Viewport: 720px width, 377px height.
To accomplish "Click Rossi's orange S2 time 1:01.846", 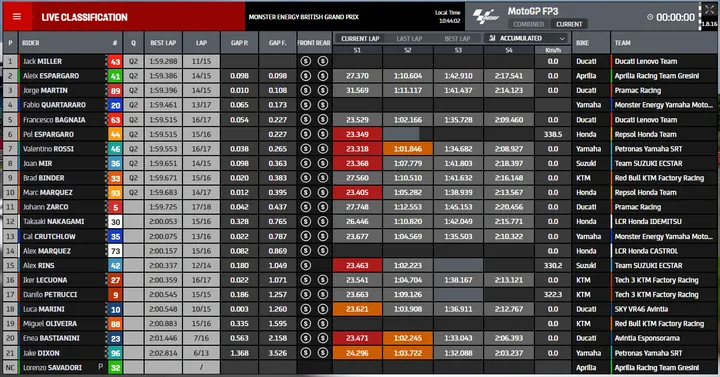I will pyautogui.click(x=408, y=149).
